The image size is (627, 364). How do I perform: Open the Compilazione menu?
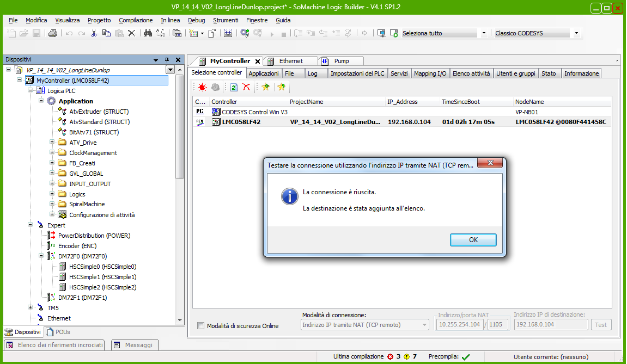coord(136,20)
